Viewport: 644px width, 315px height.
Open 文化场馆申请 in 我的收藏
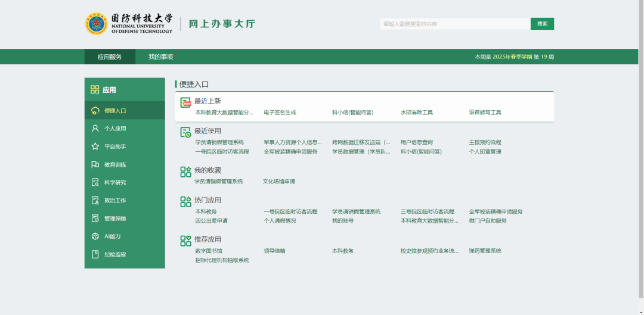coord(279,181)
